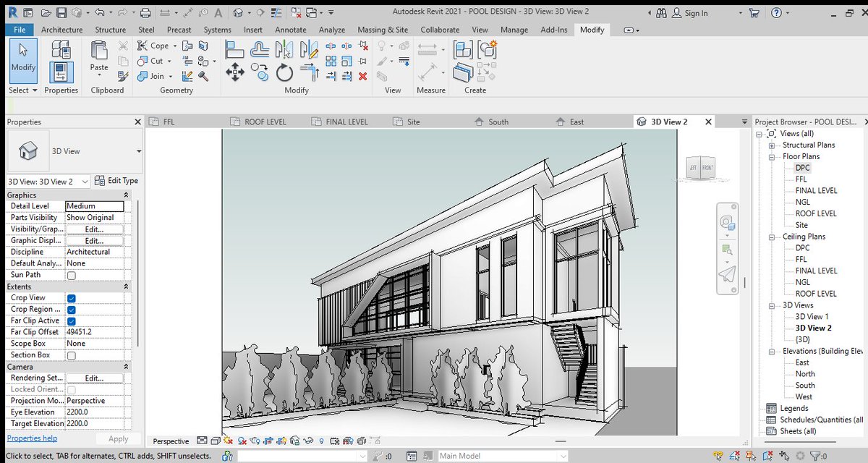The width and height of the screenshot is (868, 463).
Task: Select the Copy elements tool in Modify panel
Action: click(260, 71)
